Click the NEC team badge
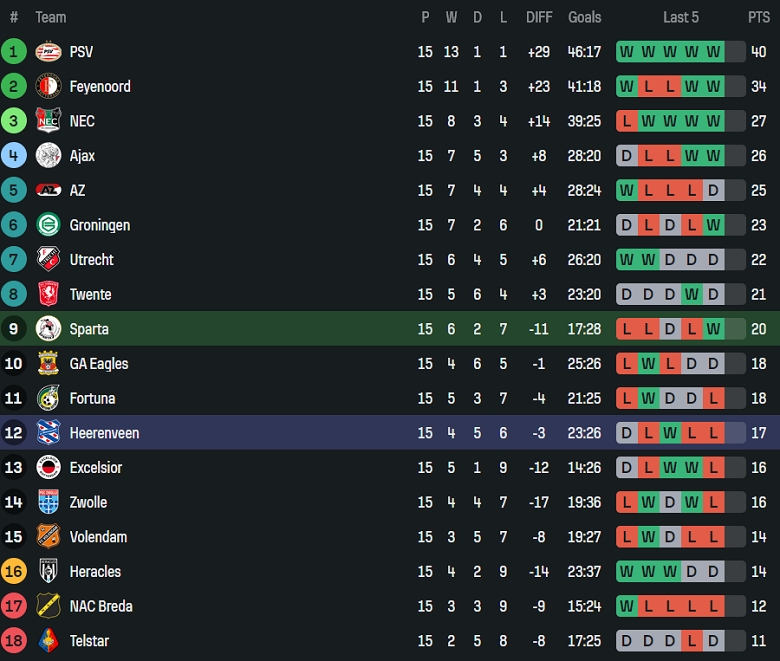The height and width of the screenshot is (661, 780). pyautogui.click(x=48, y=121)
